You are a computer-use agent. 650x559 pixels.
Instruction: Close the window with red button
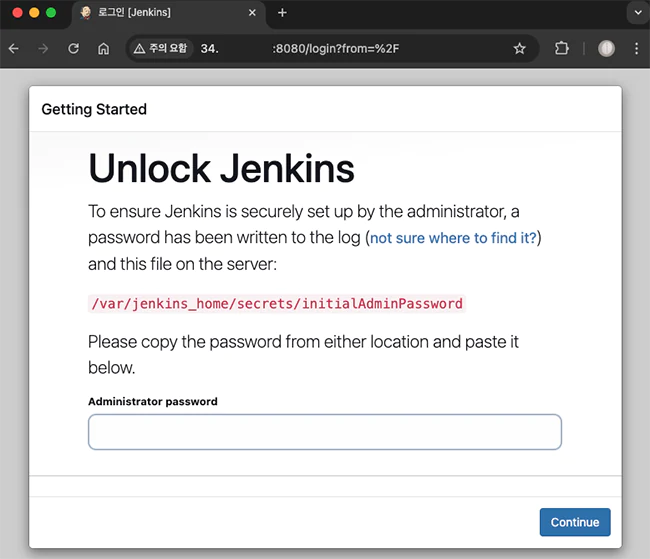point(17,12)
